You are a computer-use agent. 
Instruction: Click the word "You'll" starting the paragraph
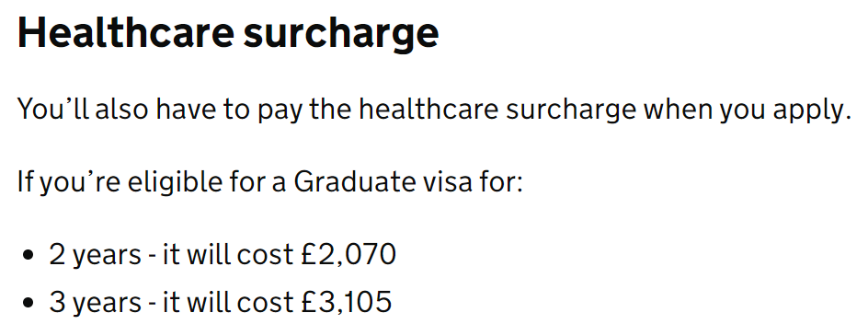click(x=54, y=110)
